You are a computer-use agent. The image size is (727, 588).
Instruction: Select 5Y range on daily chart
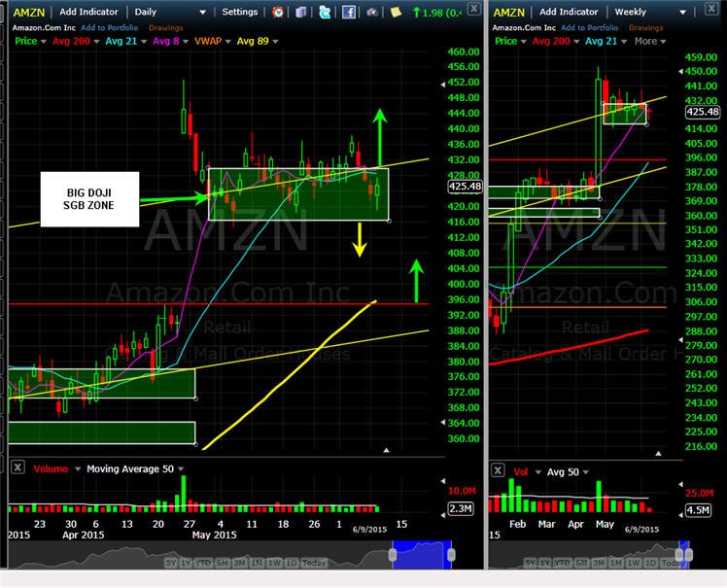click(x=171, y=563)
